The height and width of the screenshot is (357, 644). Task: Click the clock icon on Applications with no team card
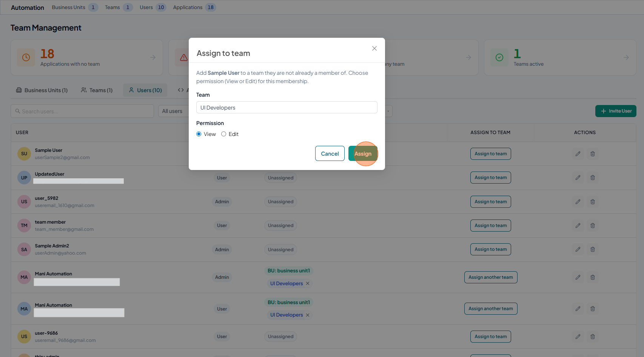pyautogui.click(x=26, y=57)
